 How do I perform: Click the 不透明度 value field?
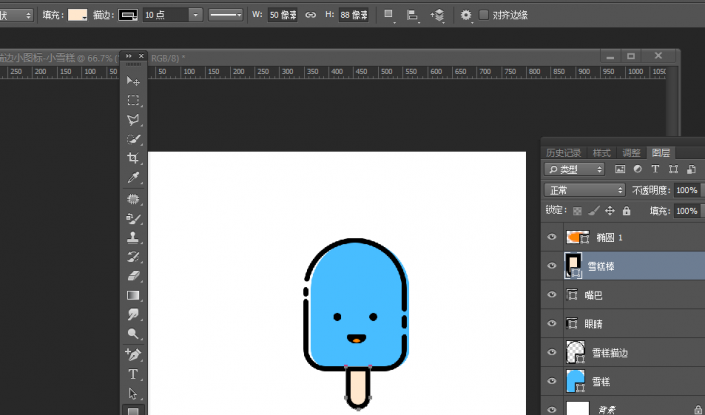(687, 190)
